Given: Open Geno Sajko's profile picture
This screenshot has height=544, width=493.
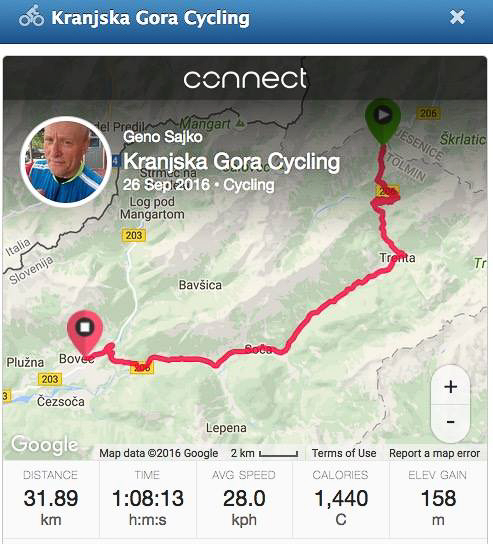Looking at the screenshot, I should coord(66,162).
